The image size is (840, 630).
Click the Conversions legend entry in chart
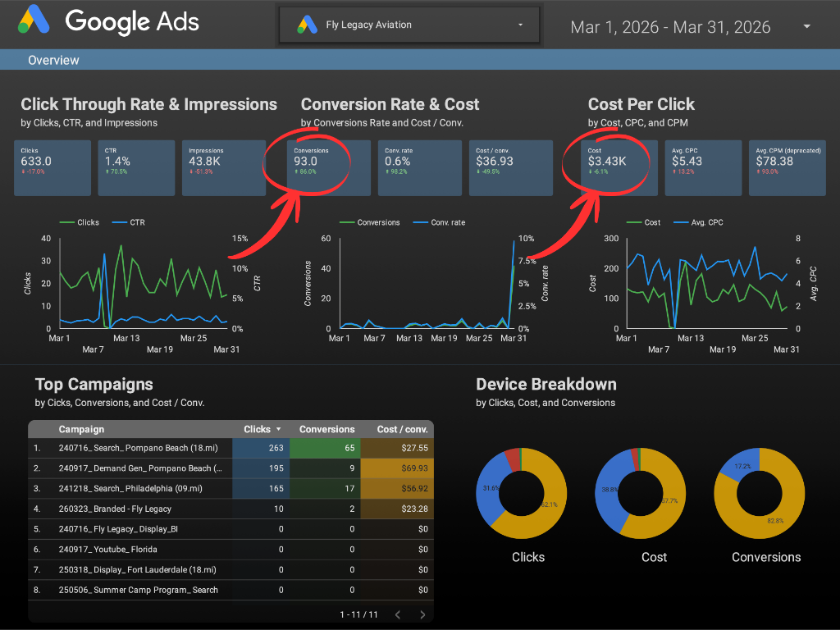point(370,222)
